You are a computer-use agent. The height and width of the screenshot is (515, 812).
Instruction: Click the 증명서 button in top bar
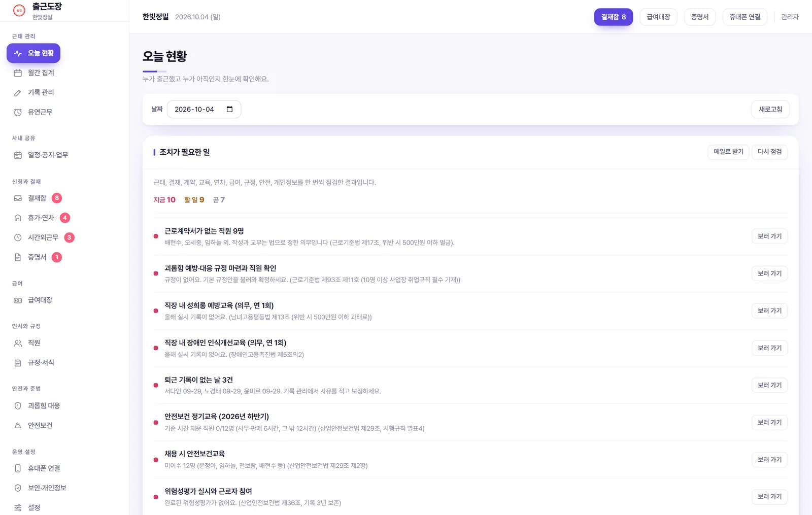(700, 17)
